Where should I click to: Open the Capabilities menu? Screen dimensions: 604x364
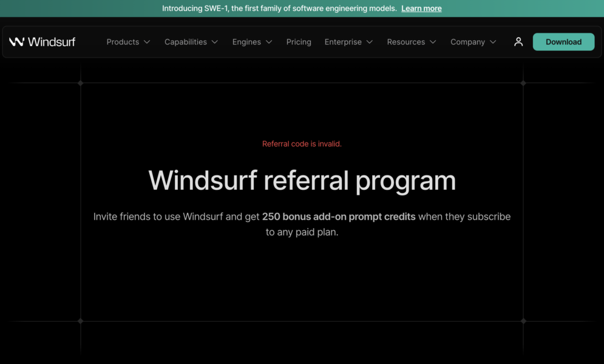click(x=191, y=41)
